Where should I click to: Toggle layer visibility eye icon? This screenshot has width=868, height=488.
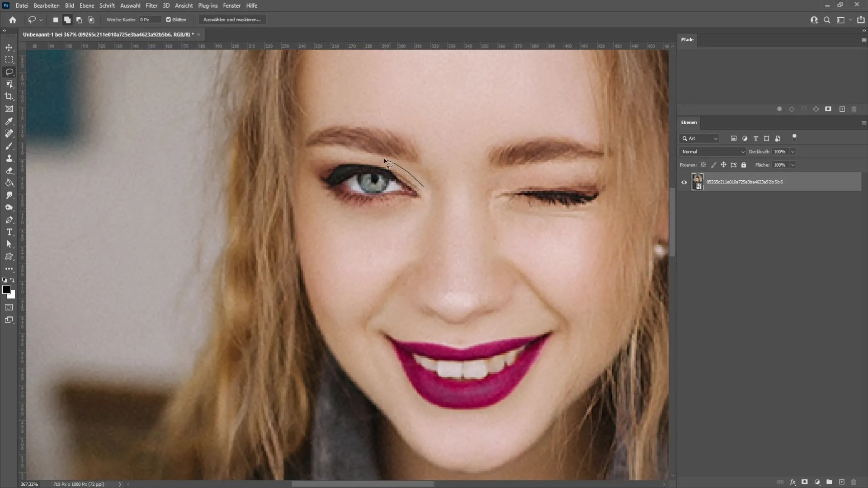[684, 183]
